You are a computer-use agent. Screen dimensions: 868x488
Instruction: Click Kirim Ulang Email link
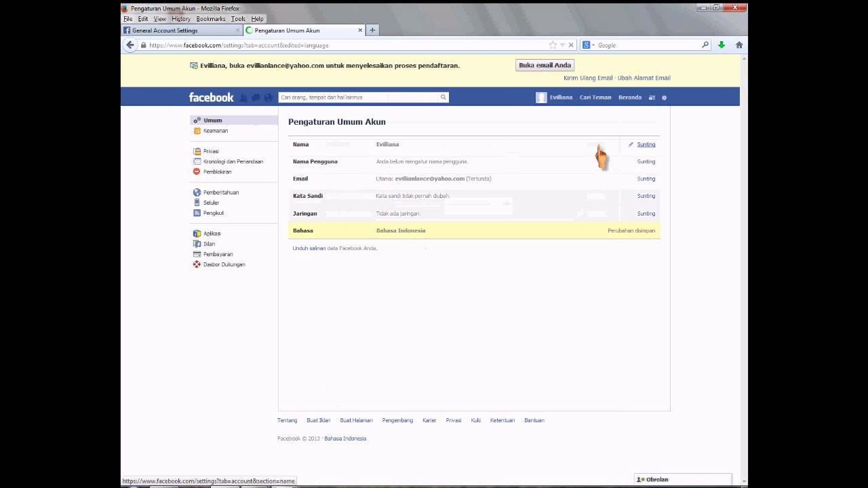(x=588, y=78)
